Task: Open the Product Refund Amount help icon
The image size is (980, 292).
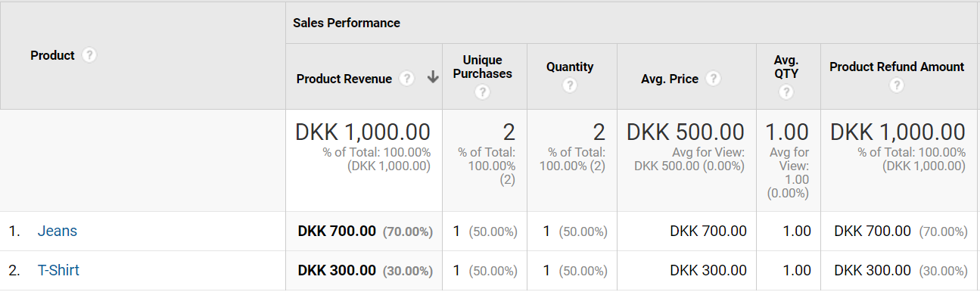Action: coord(897,85)
